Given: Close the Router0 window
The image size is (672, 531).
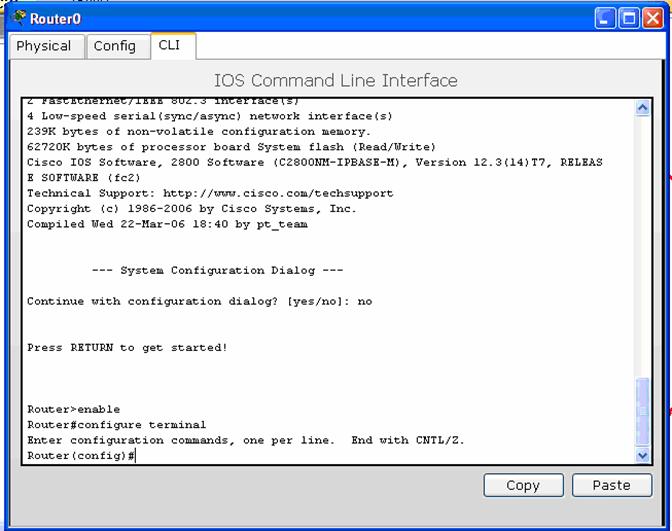Looking at the screenshot, I should 653,19.
